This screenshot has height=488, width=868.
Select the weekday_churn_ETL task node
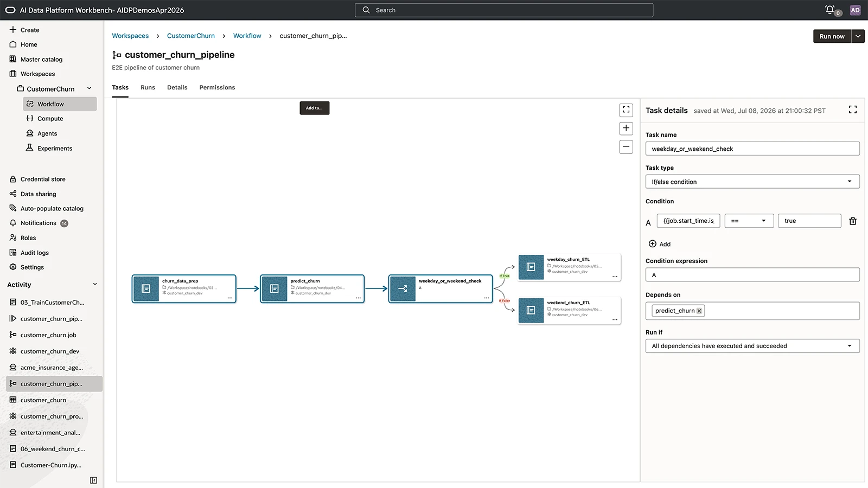pos(569,267)
